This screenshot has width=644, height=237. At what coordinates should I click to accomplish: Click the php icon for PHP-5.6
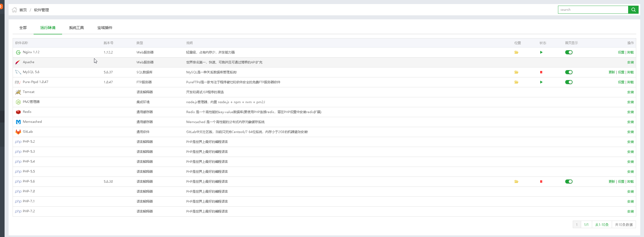pyautogui.click(x=18, y=182)
